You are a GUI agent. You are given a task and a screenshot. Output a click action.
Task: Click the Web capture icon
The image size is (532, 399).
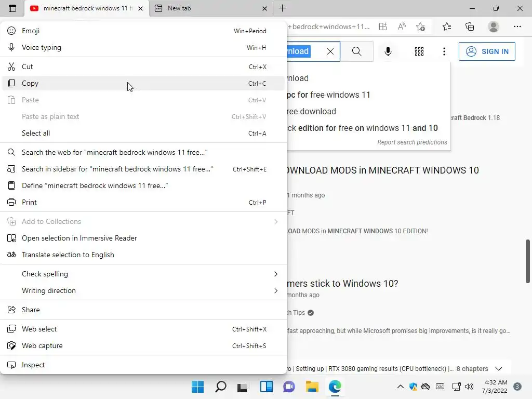click(11, 345)
